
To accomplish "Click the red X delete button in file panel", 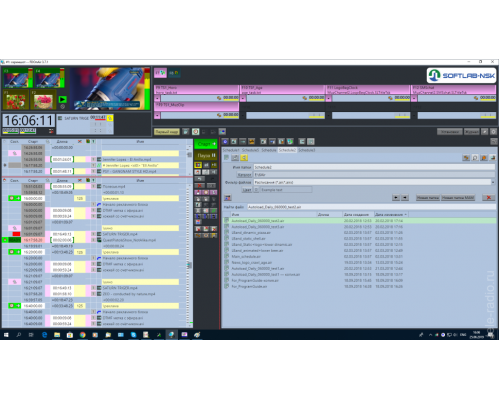I will tap(488, 198).
